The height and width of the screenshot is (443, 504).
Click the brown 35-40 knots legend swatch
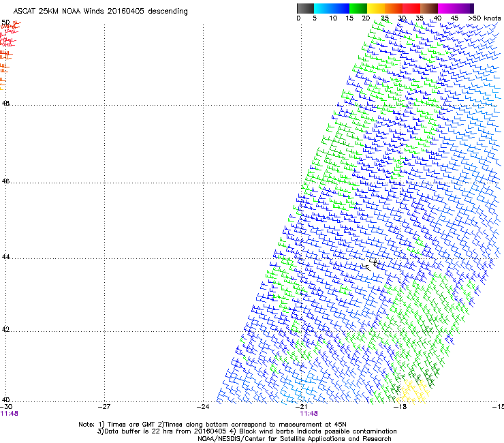click(x=429, y=8)
